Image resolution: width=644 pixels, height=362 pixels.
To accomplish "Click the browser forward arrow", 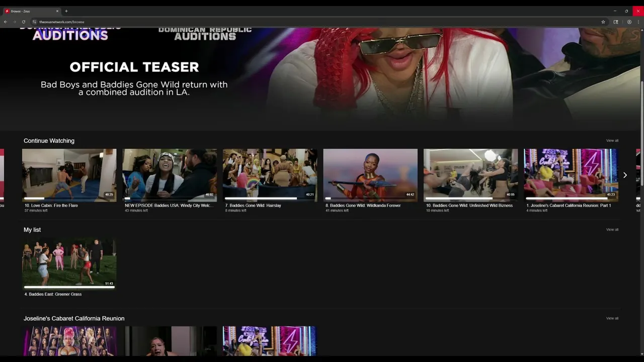I will point(14,22).
